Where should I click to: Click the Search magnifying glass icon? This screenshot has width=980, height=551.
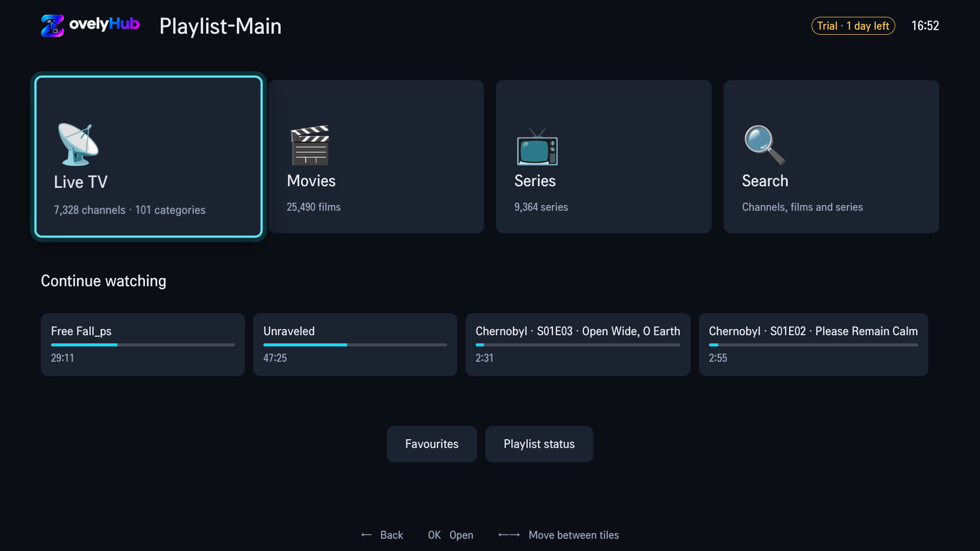point(765,145)
